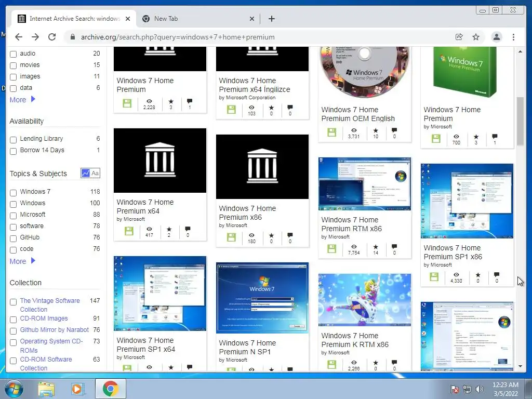Click Chrome icon on the taskbar
Viewport: 532px width, 399px height.
(x=110, y=389)
